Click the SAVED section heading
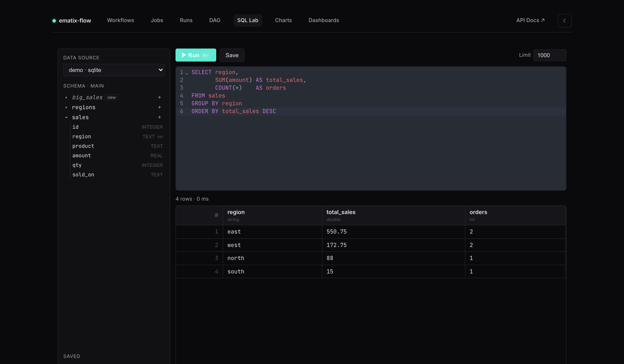 [71, 356]
